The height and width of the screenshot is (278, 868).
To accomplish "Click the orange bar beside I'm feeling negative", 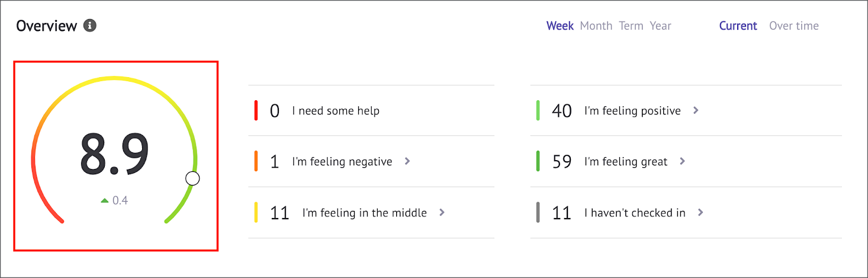I will point(256,161).
